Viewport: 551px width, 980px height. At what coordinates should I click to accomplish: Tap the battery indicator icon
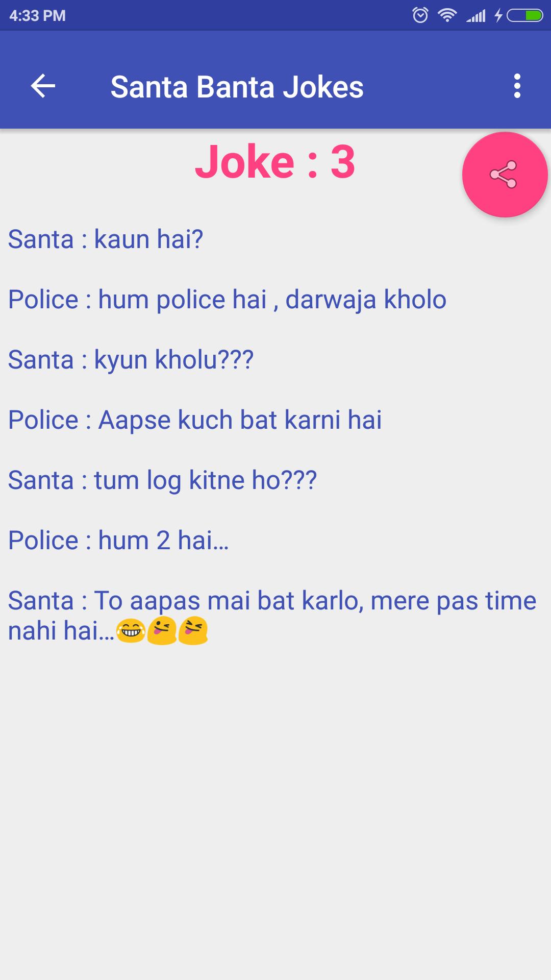point(524,16)
